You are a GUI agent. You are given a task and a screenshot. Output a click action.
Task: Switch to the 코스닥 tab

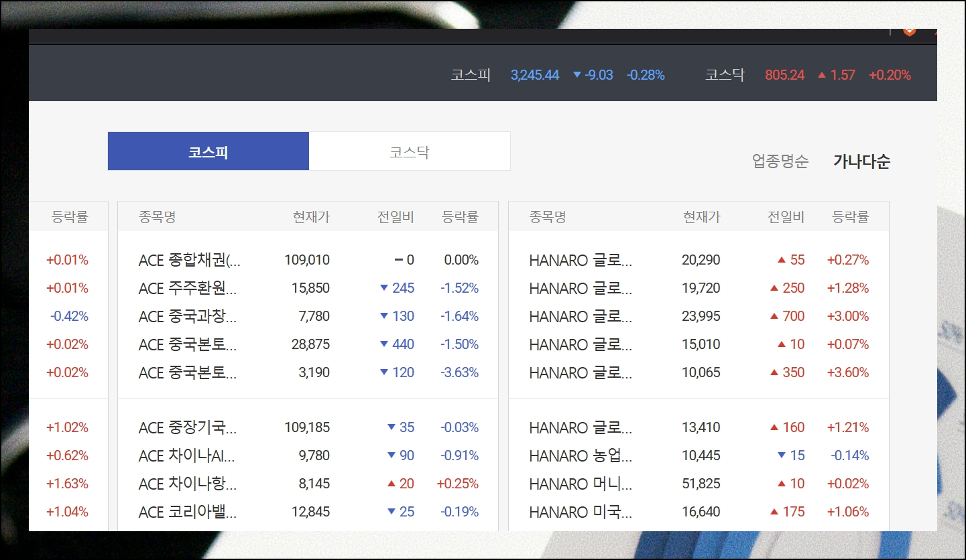point(410,151)
